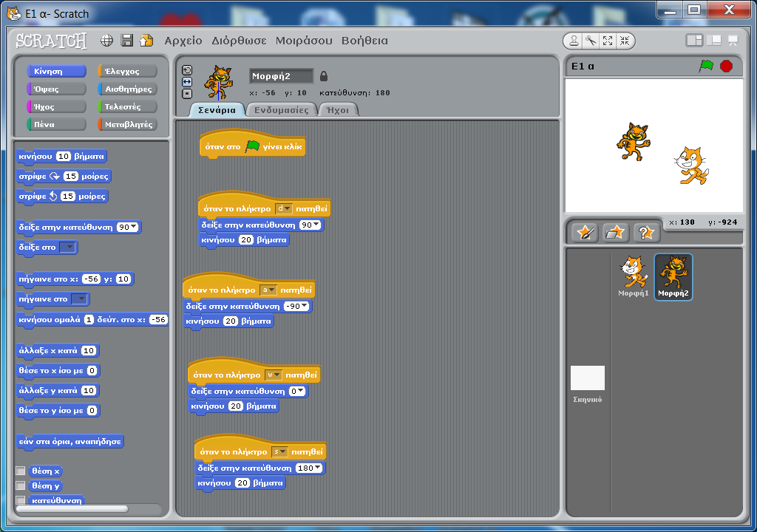Select the duplicate stamp tool
This screenshot has width=757, height=532.
point(574,41)
